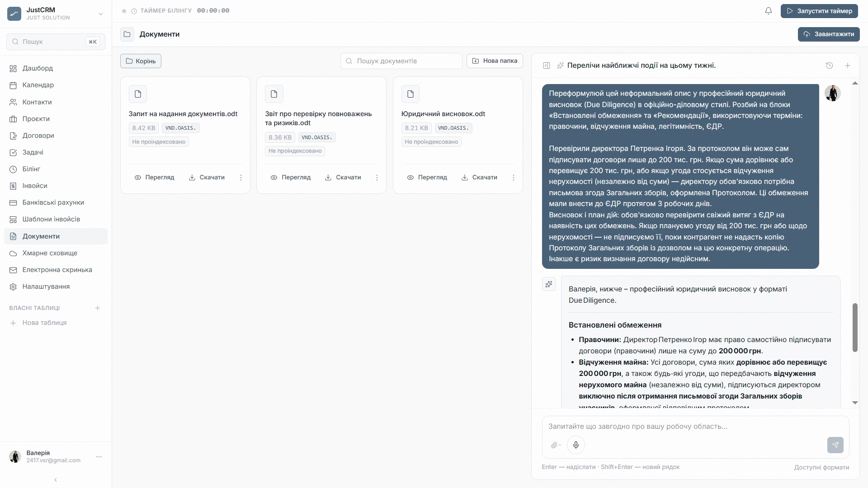Click the chat scrollbar thumb
The width and height of the screenshot is (868, 488).
[x=855, y=328]
